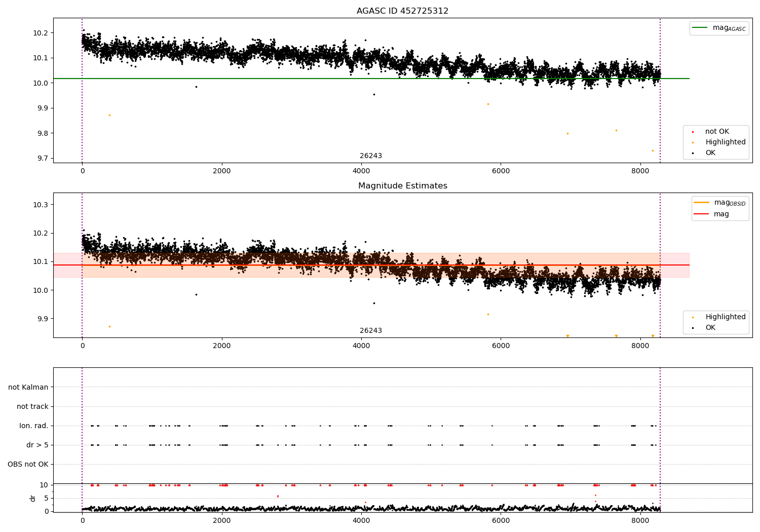The height and width of the screenshot is (532, 760).
Task: Click the rightmost orange triangle in the middle plot
Action: pos(653,336)
